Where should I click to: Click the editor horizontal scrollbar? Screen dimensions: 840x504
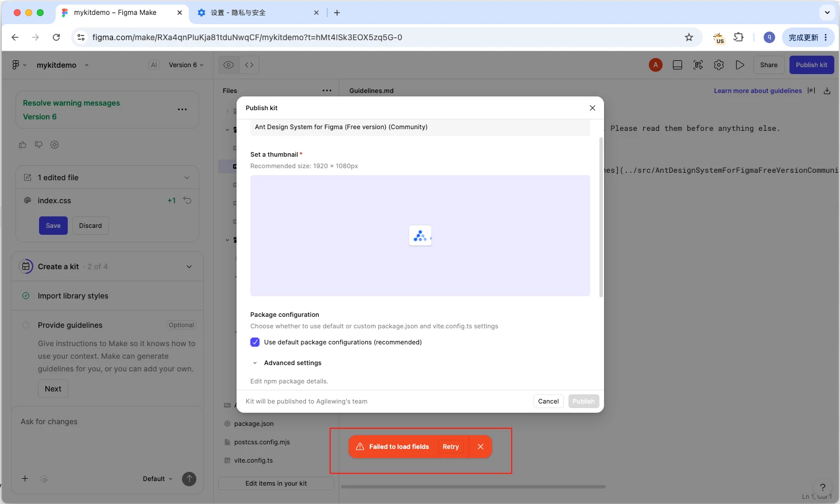click(x=474, y=487)
